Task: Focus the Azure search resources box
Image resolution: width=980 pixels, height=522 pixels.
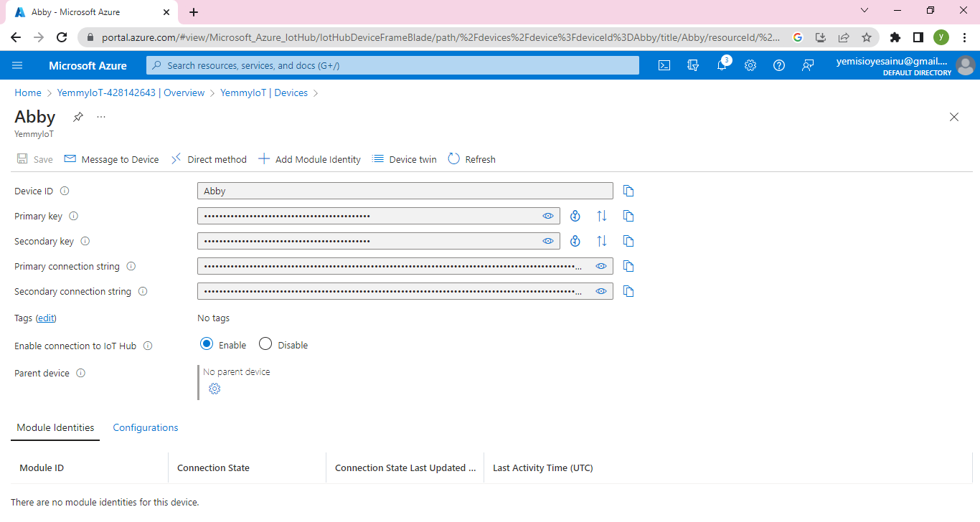Action: tap(392, 65)
